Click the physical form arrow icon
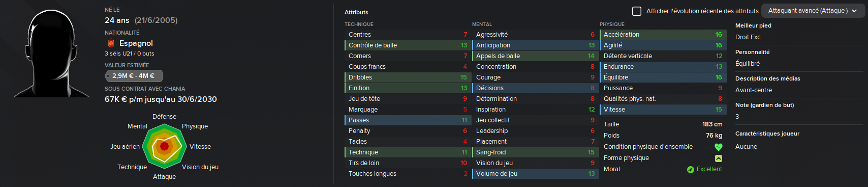 718,158
